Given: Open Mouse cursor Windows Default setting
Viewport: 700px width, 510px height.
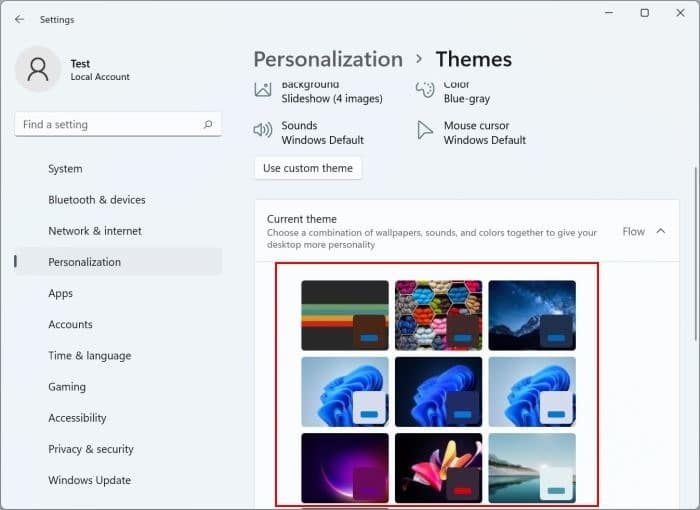Looking at the screenshot, I should pyautogui.click(x=471, y=133).
